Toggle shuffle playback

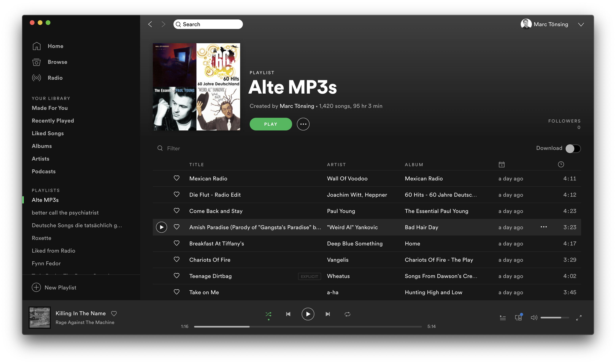pyautogui.click(x=269, y=314)
